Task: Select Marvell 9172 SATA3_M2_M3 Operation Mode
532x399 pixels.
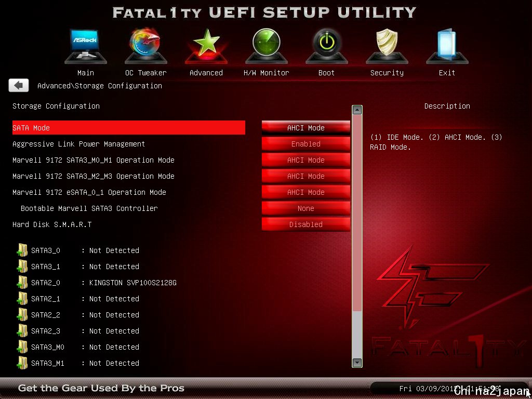Action: 94,176
